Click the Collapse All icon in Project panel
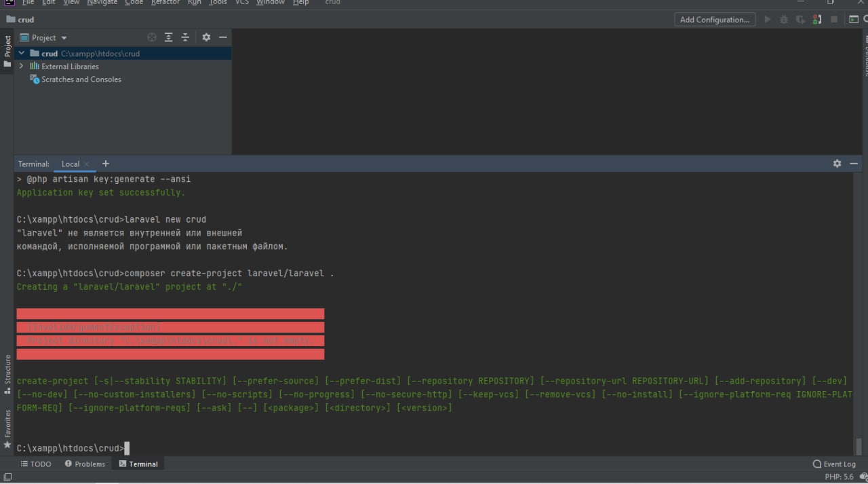The height and width of the screenshot is (484, 868). [185, 37]
